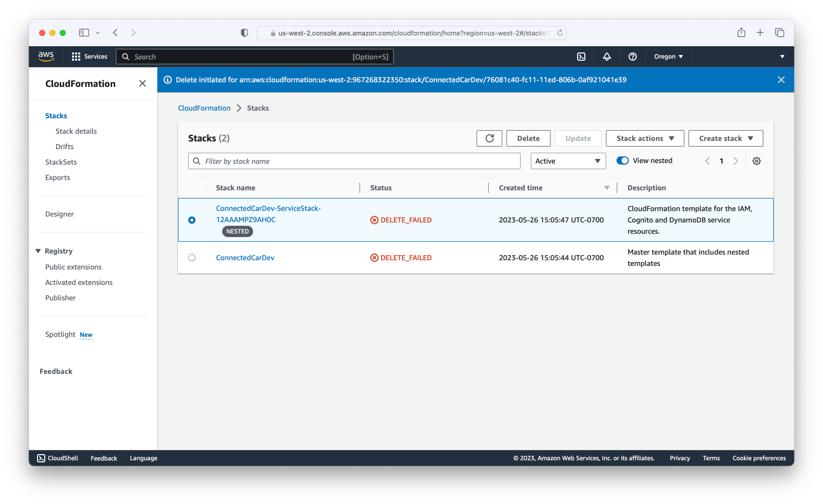Go to previous stacks page

pos(707,161)
